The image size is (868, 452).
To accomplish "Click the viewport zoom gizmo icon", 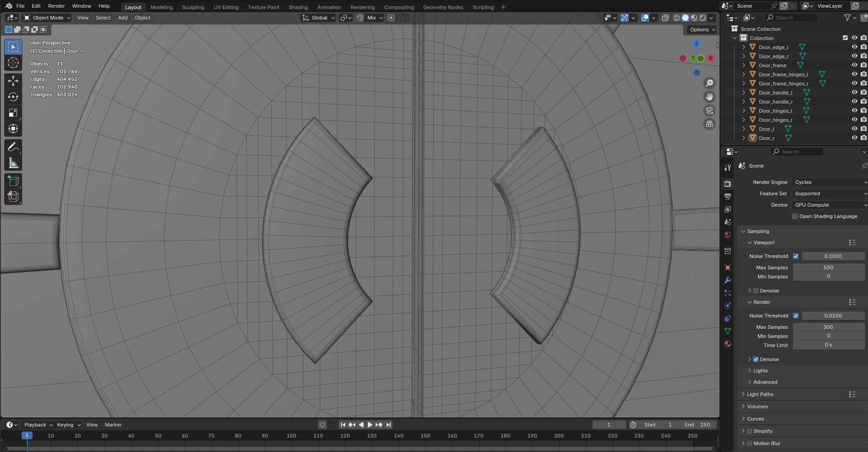I will (709, 83).
